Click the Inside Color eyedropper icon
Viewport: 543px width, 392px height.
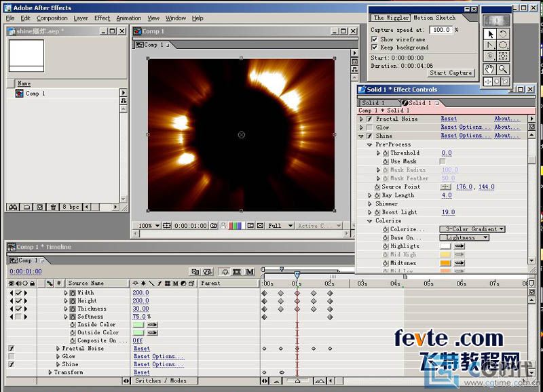point(152,325)
